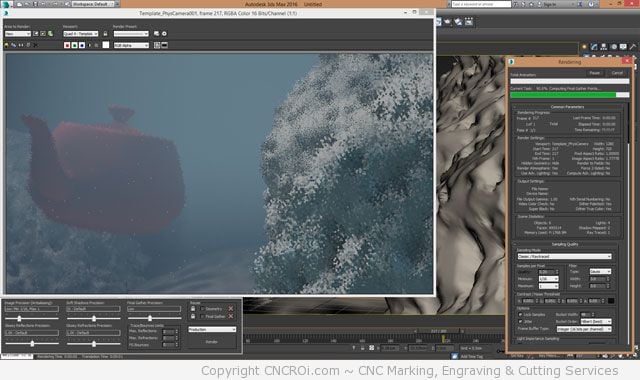The height and width of the screenshot is (380, 640).
Task: Adjust the Glossy Reflections Precision slider
Action: coord(32,344)
